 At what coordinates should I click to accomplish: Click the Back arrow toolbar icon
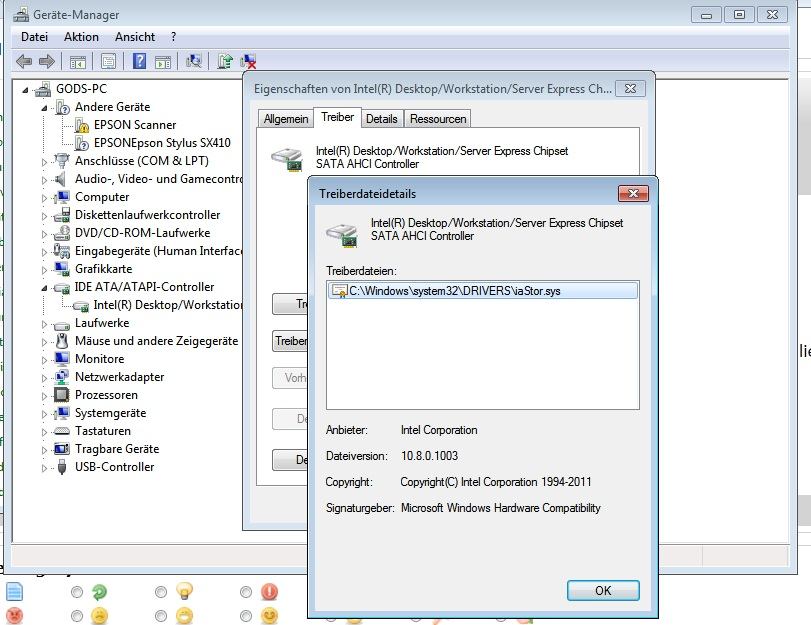[x=24, y=62]
